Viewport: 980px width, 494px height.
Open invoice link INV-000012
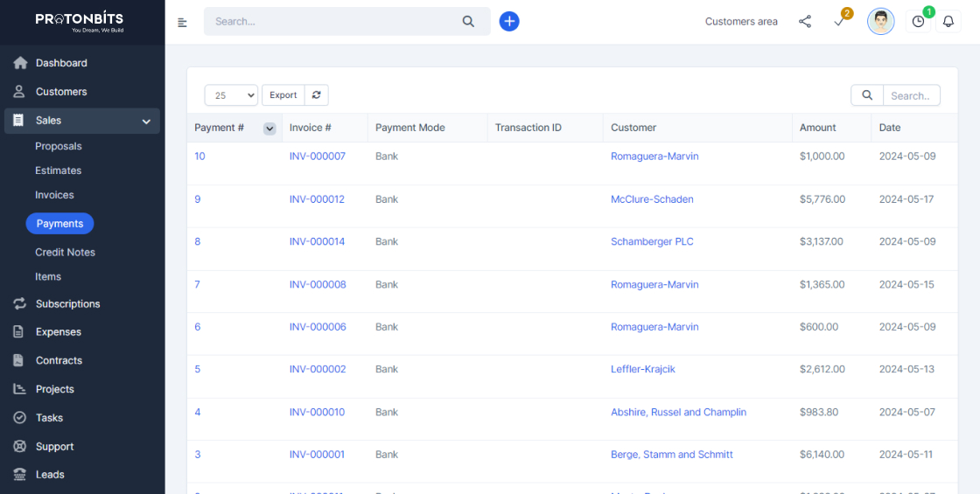[317, 199]
